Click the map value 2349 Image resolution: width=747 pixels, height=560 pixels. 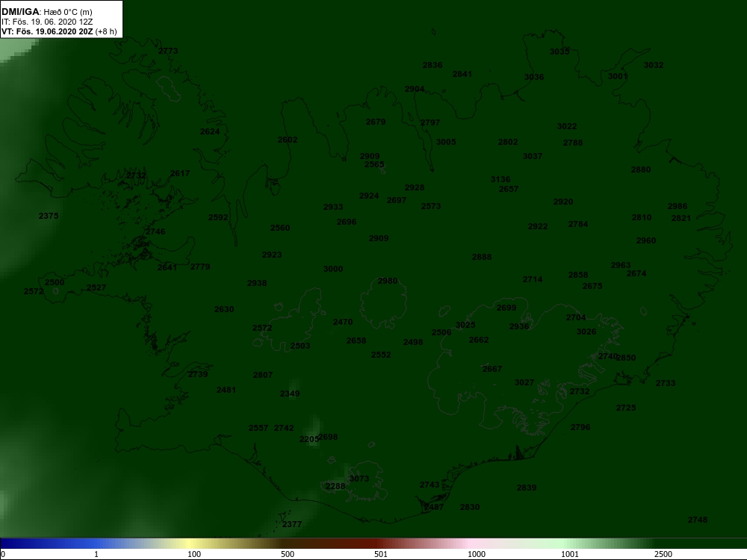coord(290,393)
